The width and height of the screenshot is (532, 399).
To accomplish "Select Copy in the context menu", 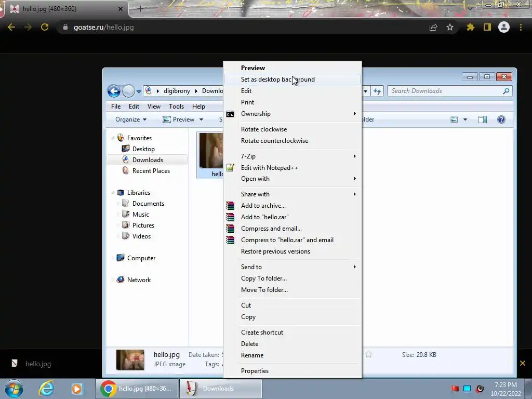I will [x=292, y=317].
